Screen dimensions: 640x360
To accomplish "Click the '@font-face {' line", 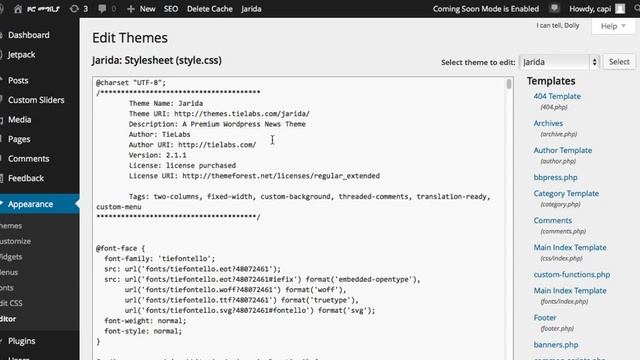I will point(120,248).
